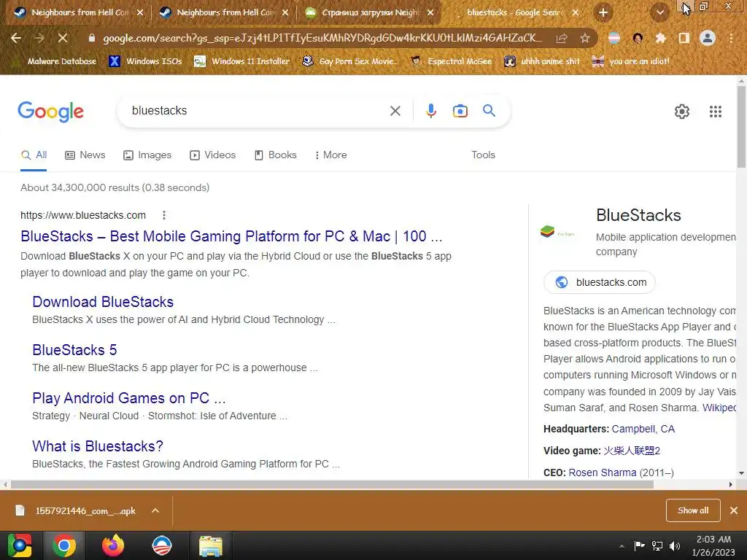Select the News search filter
Screen dimensions: 747x560
(85, 155)
